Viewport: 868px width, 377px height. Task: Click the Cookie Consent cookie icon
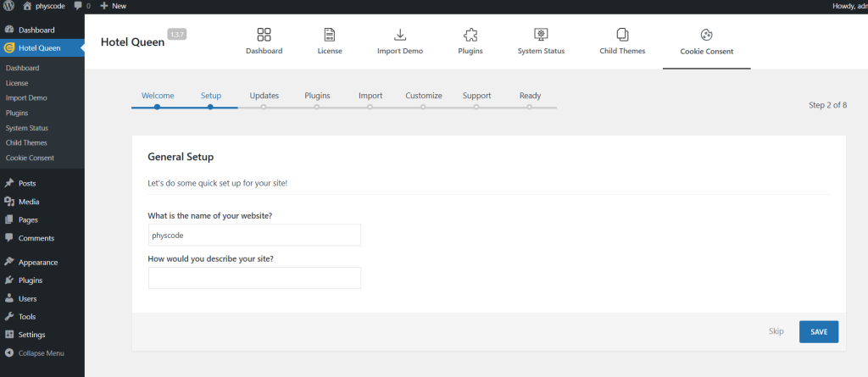click(x=706, y=35)
